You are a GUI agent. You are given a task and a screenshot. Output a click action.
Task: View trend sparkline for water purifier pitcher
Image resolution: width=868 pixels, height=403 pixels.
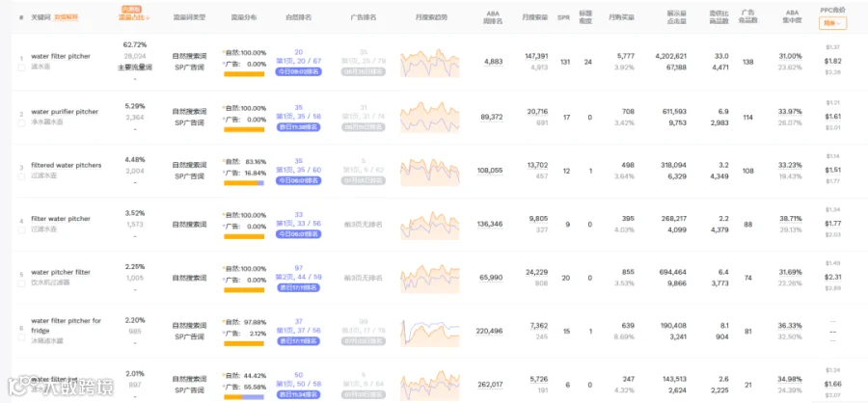click(430, 117)
